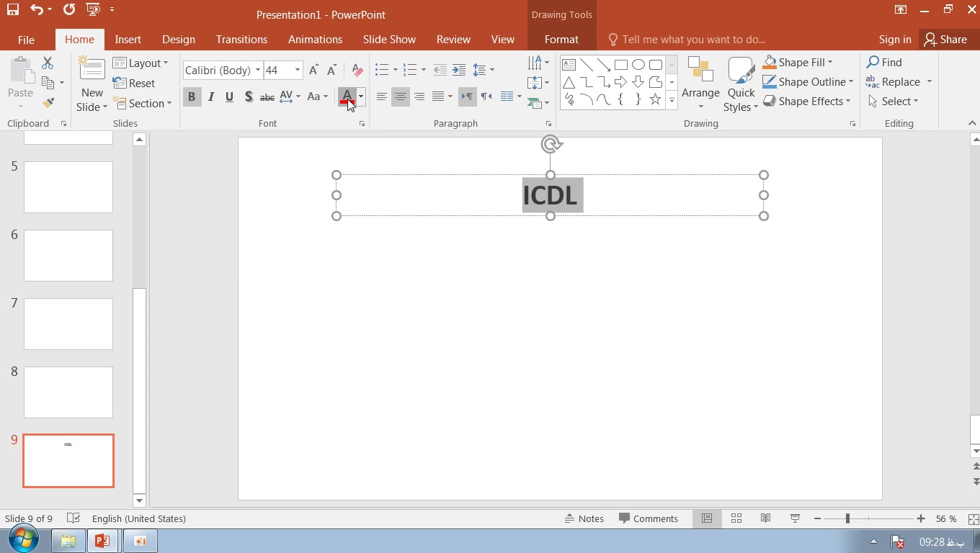Image resolution: width=980 pixels, height=553 pixels.
Task: Toggle Bold formatting
Action: click(x=192, y=96)
